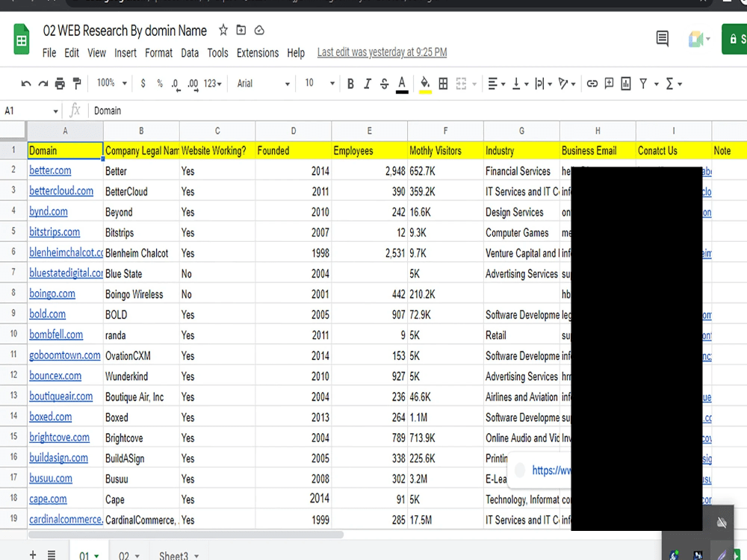This screenshot has width=747, height=560.
Task: Click the Print icon
Action: (60, 84)
